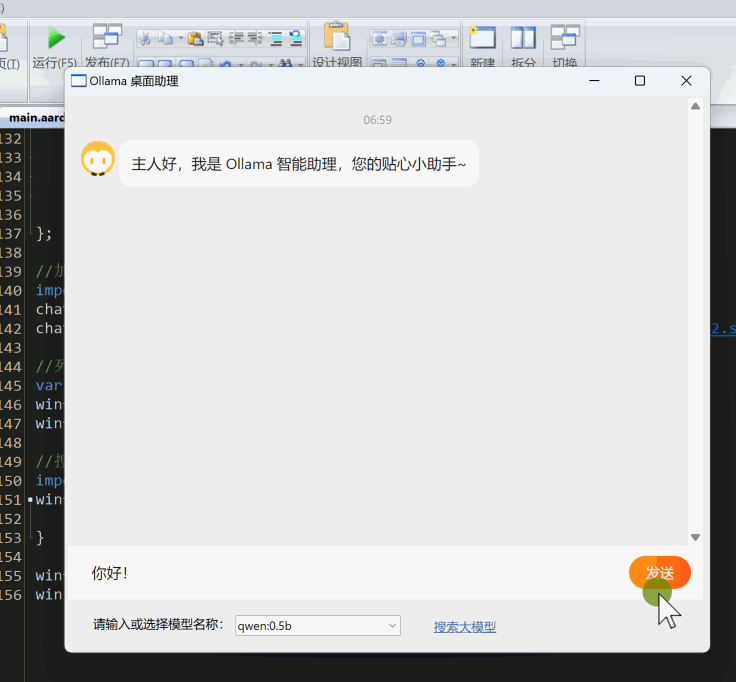Click the Paste clipboard icon in toolbar
736x682 pixels.
point(196,39)
